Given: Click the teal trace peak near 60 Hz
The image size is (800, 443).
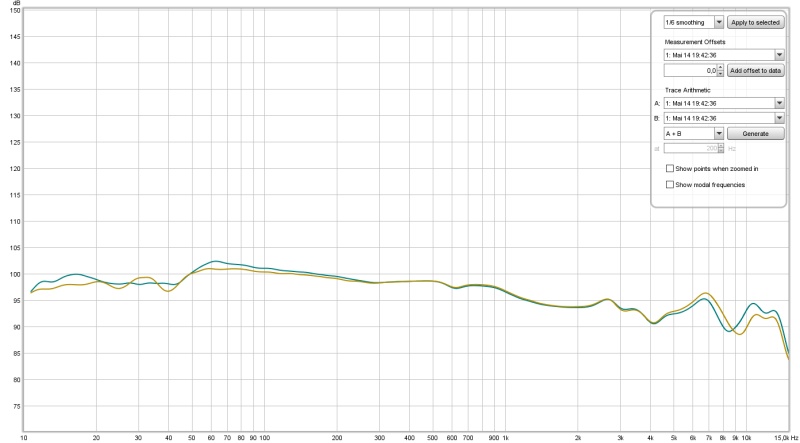Looking at the screenshot, I should tap(214, 261).
